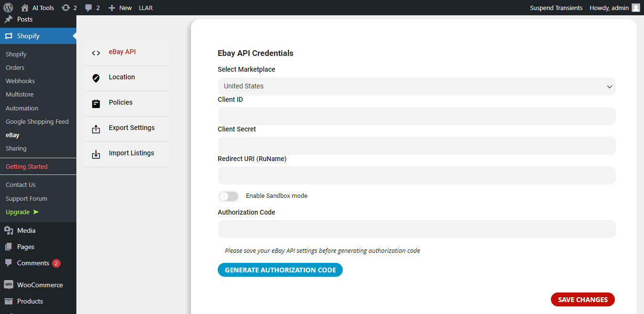The image size is (644, 314).
Task: Focus the Client ID input field
Action: pos(417,116)
